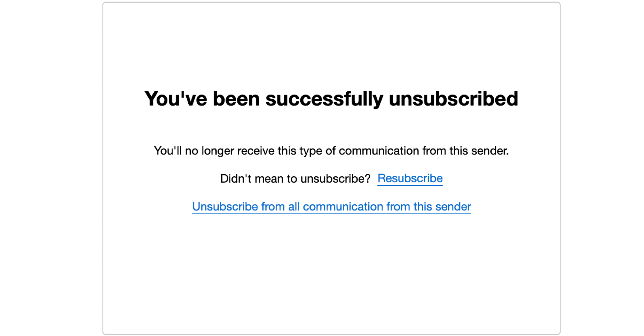Click Unsubscribe from all communication from this sender

point(331,206)
